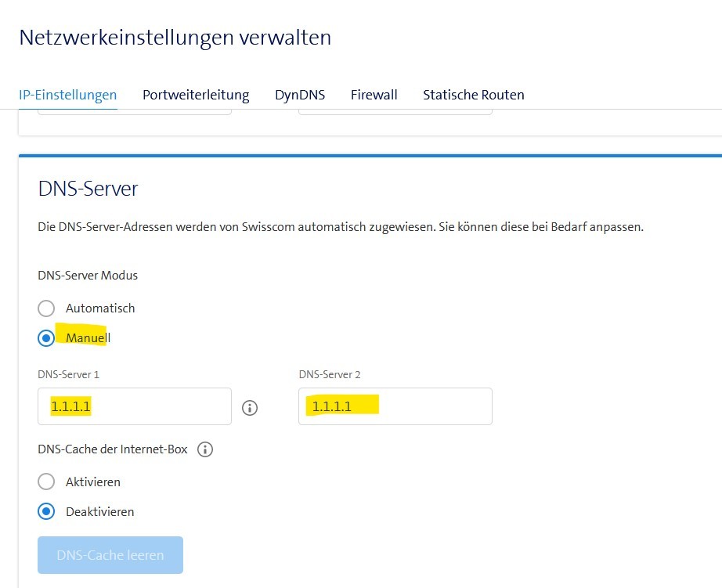Click into the DNS-Server 1 input field
Image resolution: width=722 pixels, height=588 pixels.
pyautogui.click(x=134, y=406)
